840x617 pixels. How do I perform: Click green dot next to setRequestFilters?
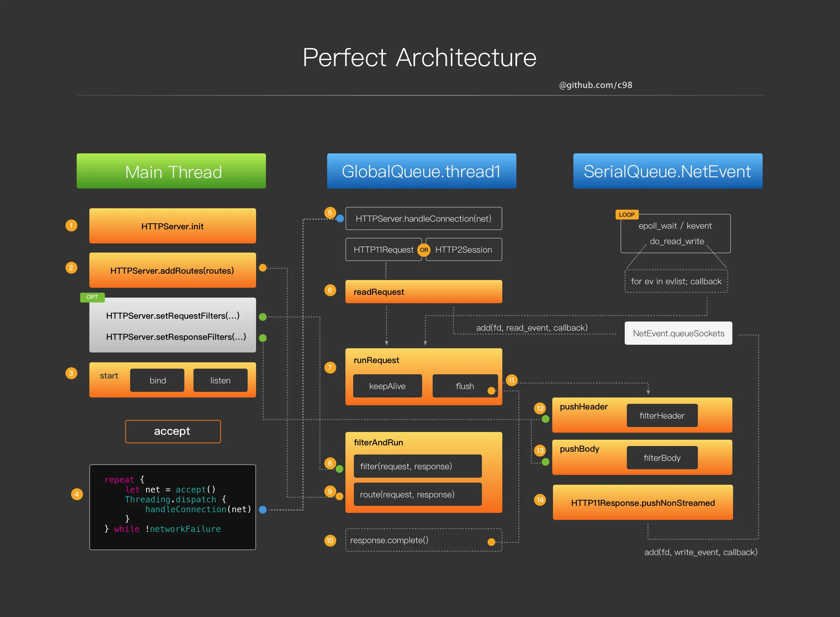click(x=262, y=317)
